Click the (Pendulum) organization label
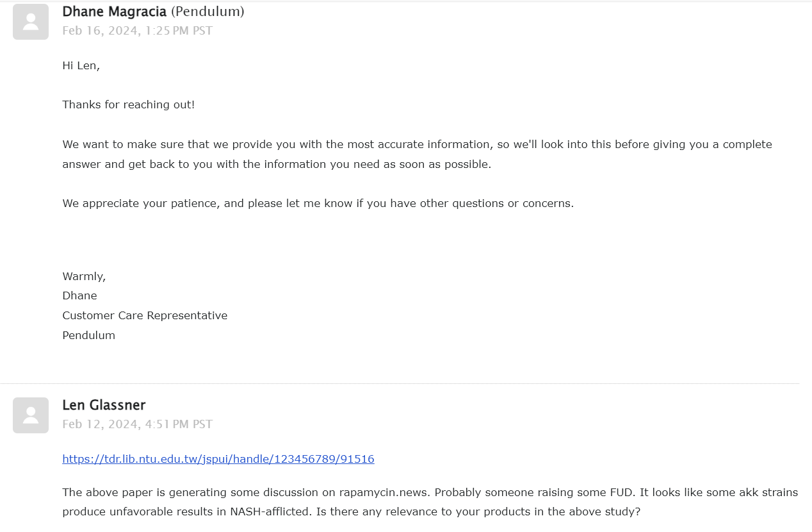 (207, 12)
